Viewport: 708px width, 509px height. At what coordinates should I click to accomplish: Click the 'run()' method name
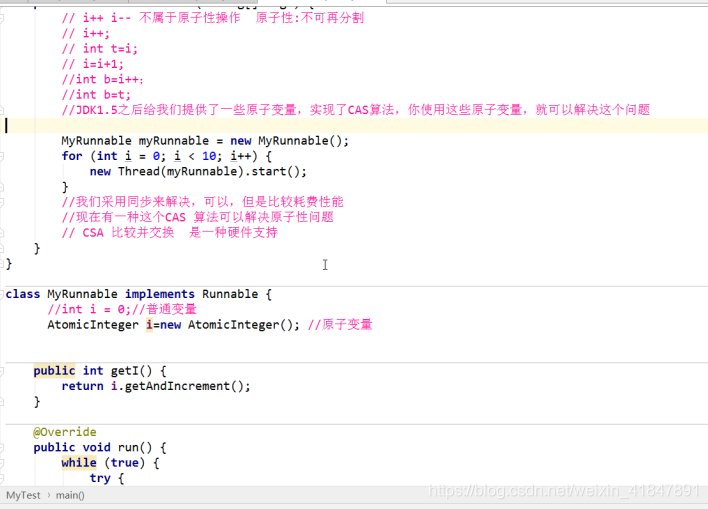[x=135, y=448]
